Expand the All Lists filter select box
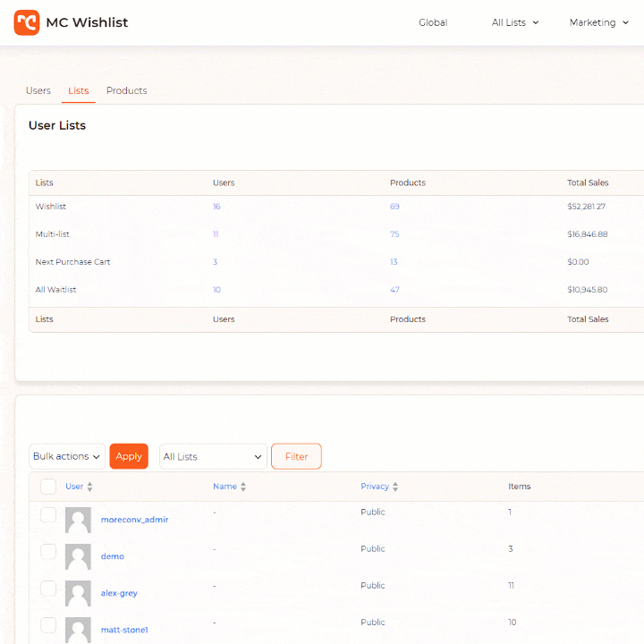This screenshot has width=644, height=644. pyautogui.click(x=213, y=456)
